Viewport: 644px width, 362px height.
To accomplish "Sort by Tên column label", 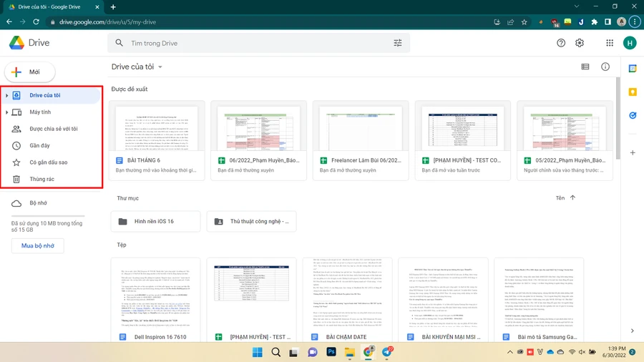I will pyautogui.click(x=560, y=198).
